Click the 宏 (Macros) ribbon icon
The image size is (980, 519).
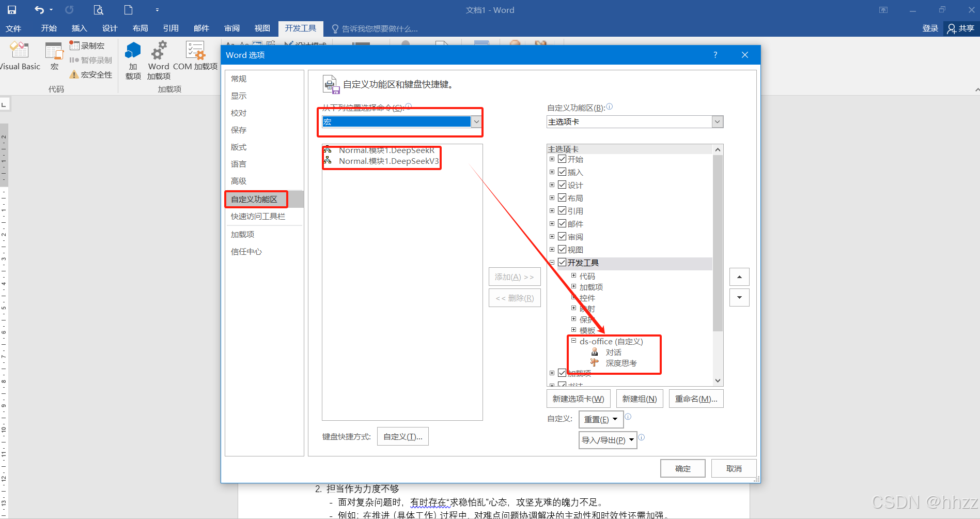(x=54, y=51)
